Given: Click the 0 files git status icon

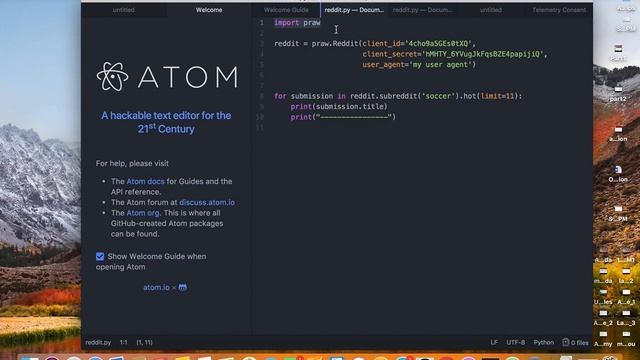Looking at the screenshot, I should [x=576, y=342].
